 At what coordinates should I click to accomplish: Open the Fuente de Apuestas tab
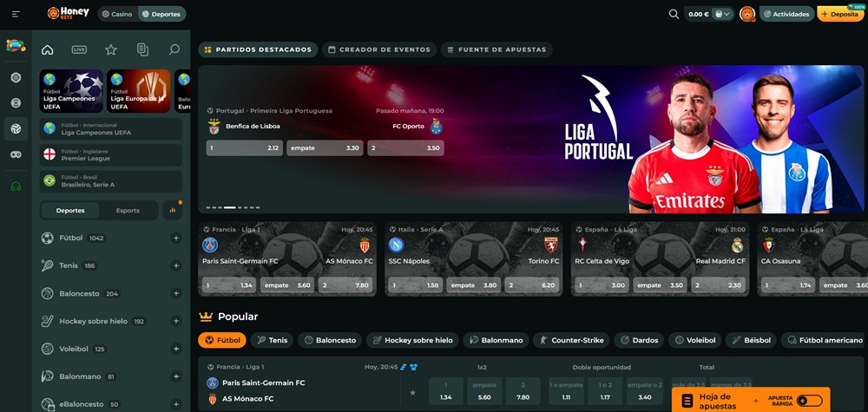(496, 49)
